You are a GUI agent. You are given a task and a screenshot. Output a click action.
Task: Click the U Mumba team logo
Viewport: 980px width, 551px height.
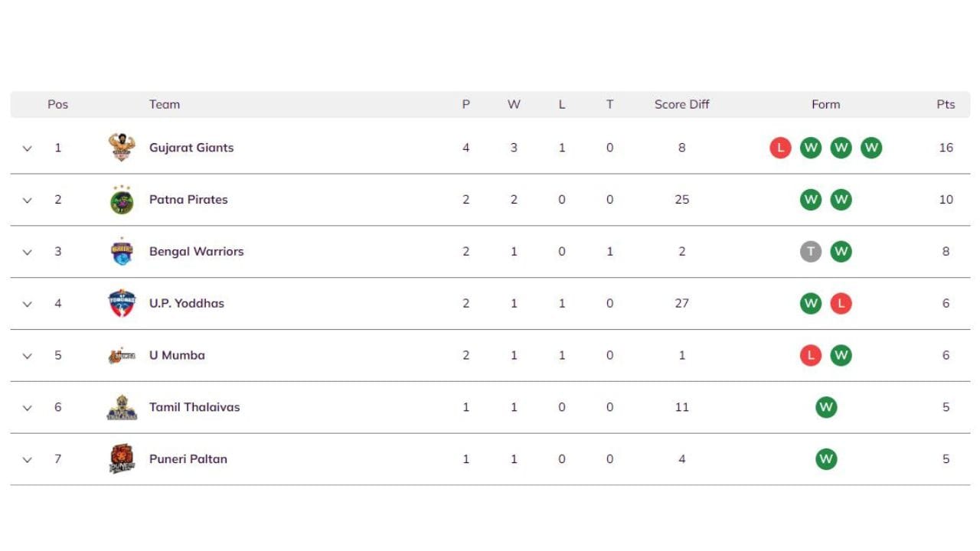coord(122,356)
